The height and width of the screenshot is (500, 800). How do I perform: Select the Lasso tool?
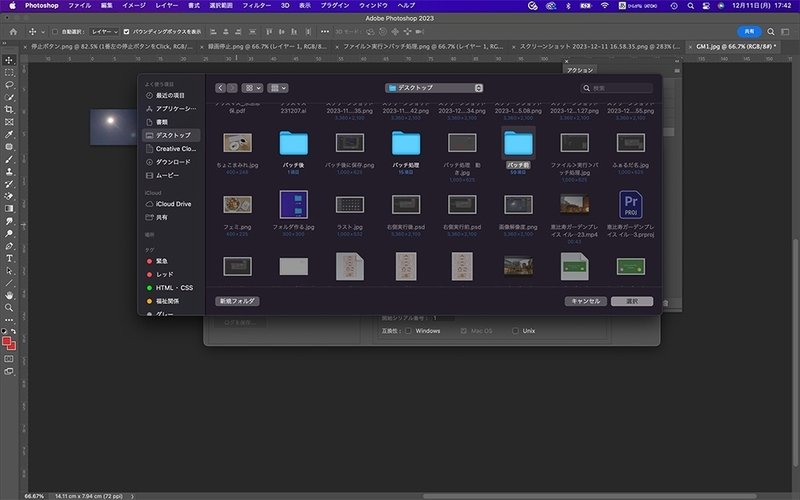(x=9, y=85)
